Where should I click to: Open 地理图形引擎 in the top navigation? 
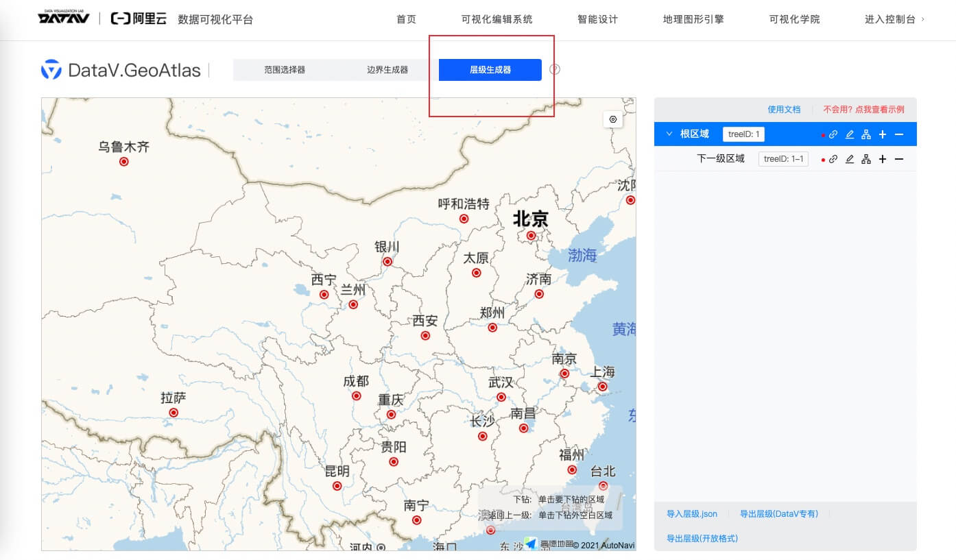tap(693, 19)
